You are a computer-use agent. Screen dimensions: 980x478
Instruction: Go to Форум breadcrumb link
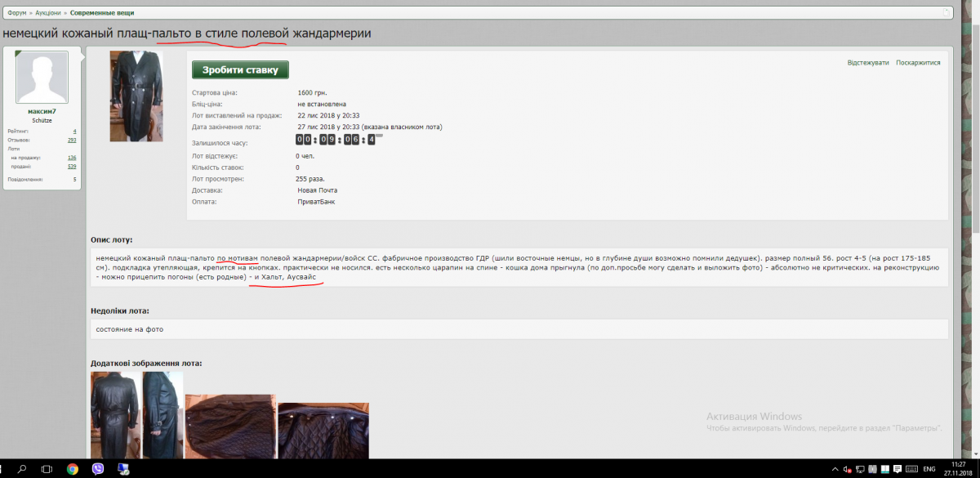[17, 13]
